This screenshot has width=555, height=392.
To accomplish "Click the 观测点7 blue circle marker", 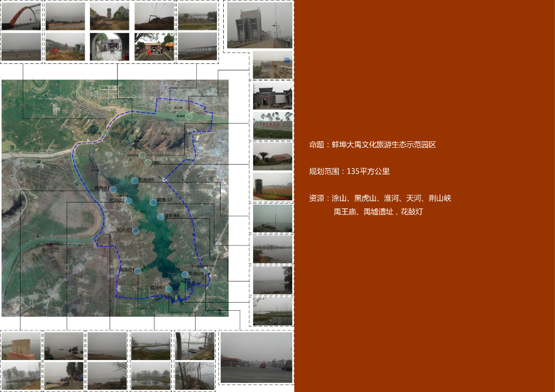I will click(153, 202).
